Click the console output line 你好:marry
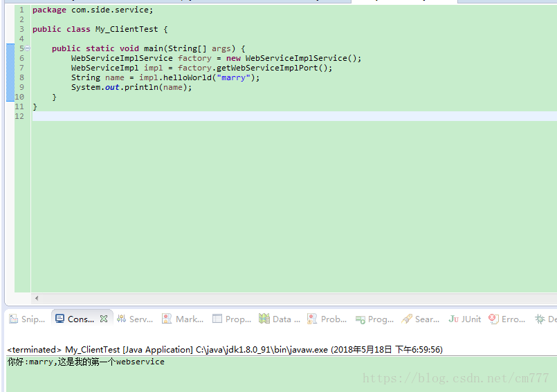 click(x=86, y=362)
